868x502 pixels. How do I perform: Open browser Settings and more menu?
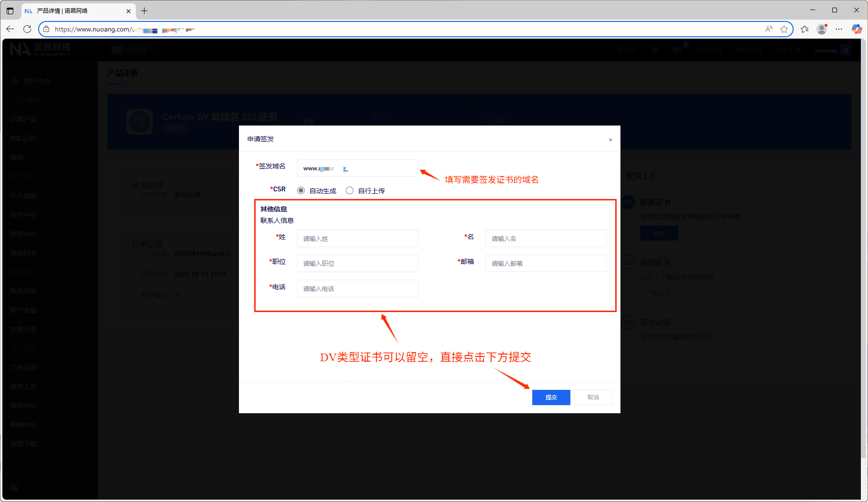839,29
